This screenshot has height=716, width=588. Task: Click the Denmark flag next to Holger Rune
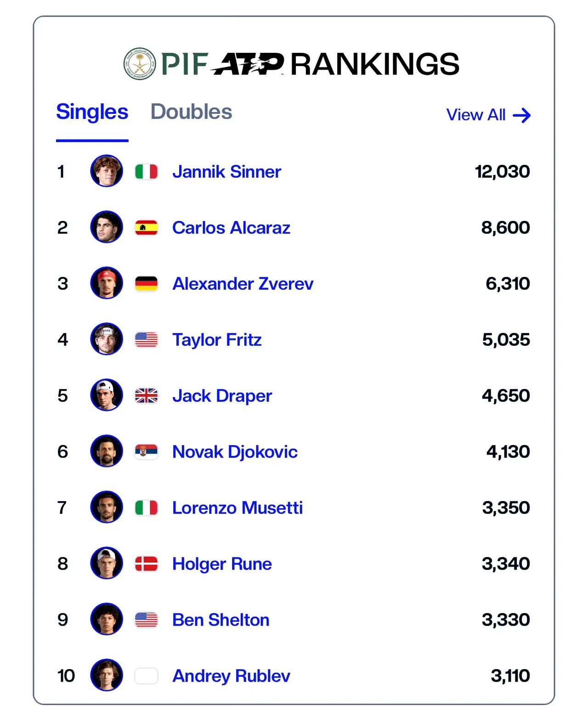click(147, 564)
